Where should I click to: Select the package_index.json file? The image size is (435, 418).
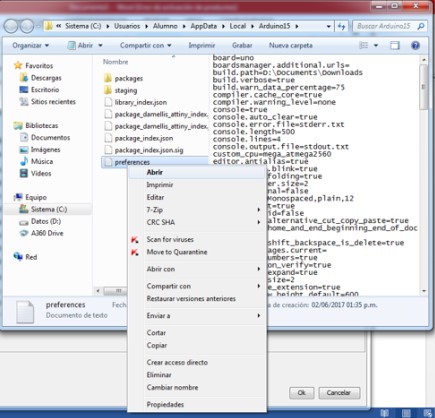pyautogui.click(x=139, y=138)
